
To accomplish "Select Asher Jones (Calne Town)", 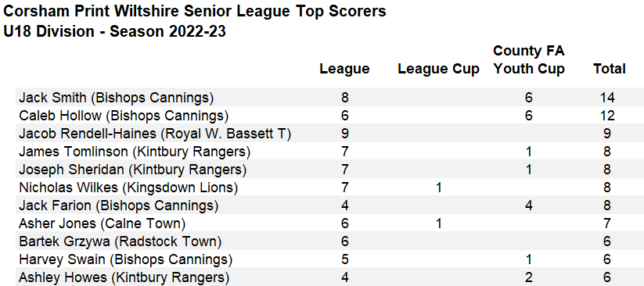I will tap(102, 223).
